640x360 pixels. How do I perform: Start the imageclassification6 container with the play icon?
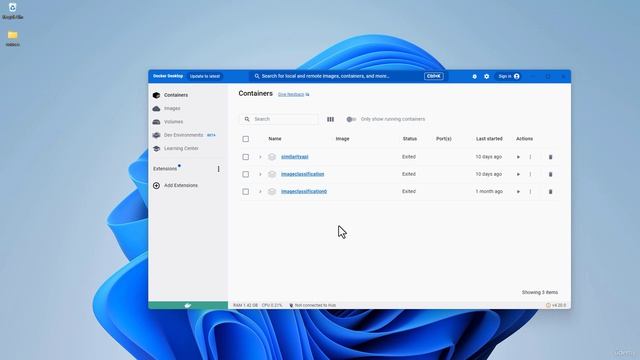click(518, 191)
